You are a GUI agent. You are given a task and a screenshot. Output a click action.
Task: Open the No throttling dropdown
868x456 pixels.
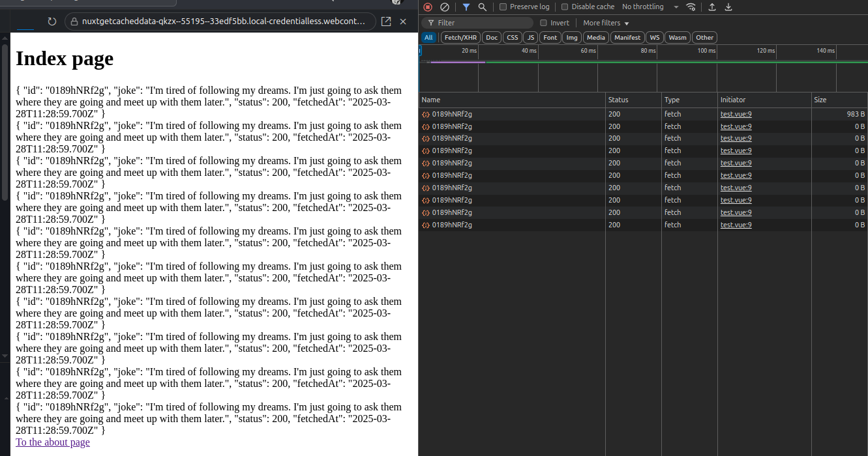coord(650,7)
